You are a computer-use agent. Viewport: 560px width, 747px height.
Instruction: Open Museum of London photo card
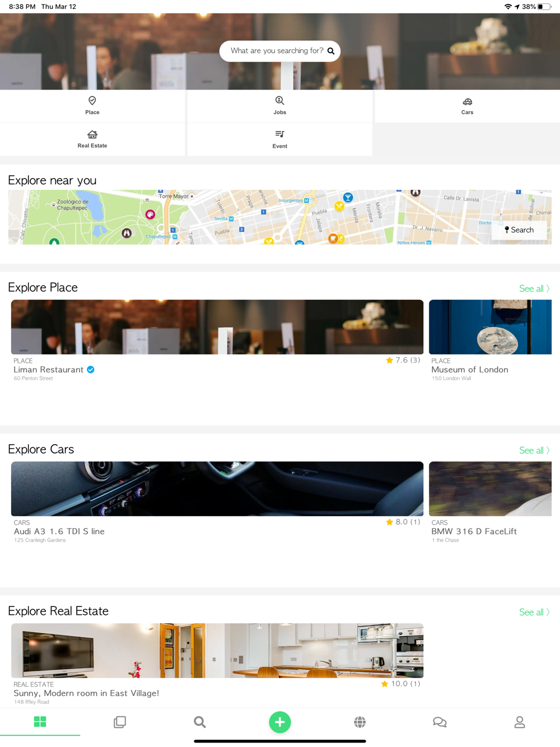point(490,327)
